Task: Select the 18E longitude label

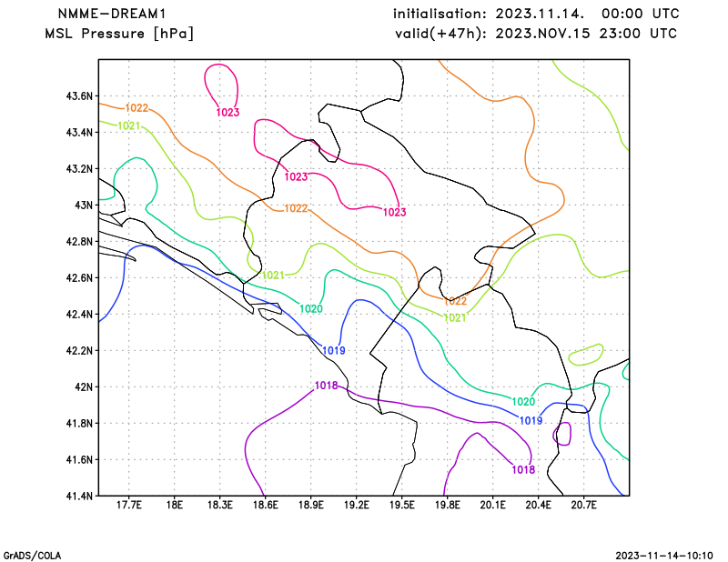Action: [174, 505]
